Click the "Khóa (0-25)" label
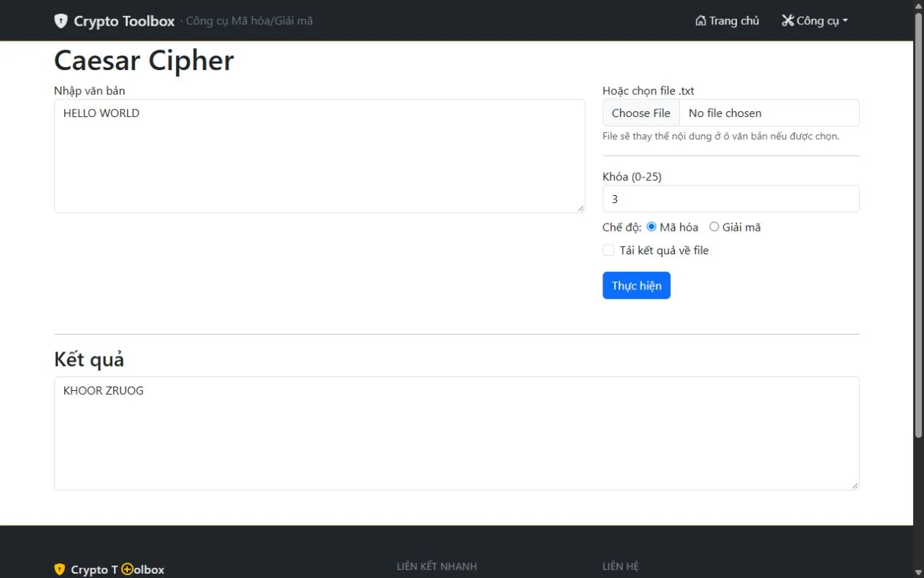 (x=632, y=177)
